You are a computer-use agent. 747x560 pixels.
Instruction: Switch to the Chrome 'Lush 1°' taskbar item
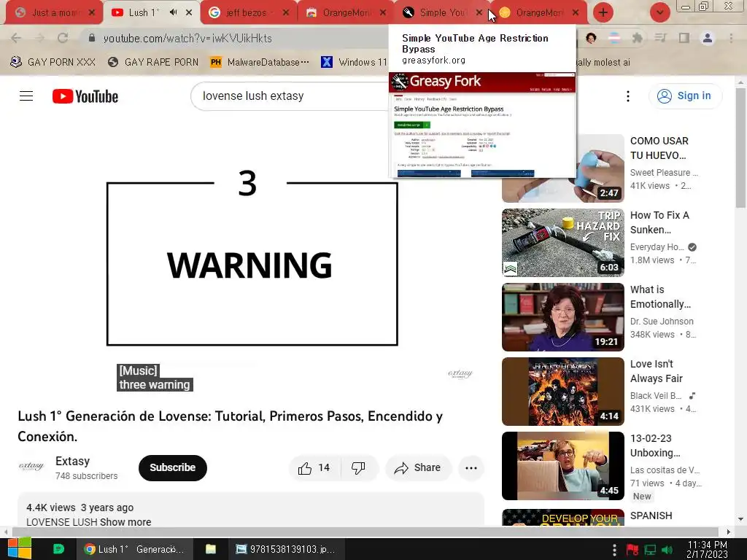[x=134, y=549]
